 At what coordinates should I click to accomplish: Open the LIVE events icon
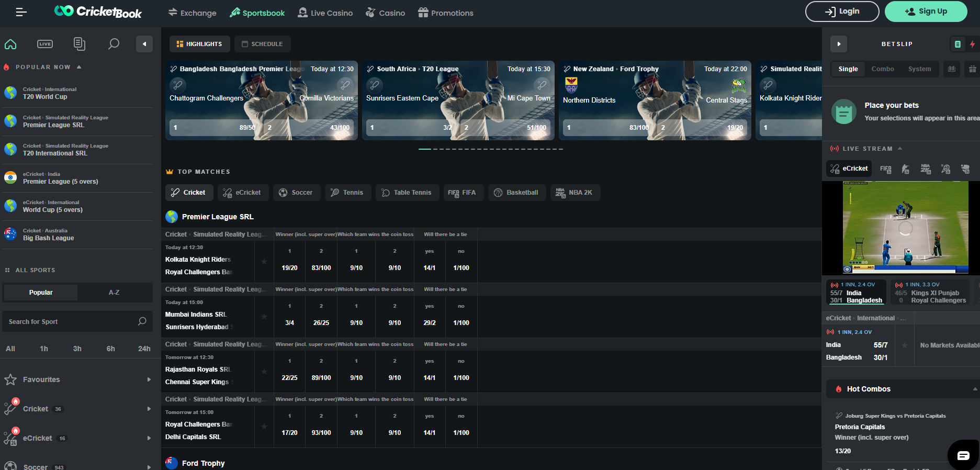[45, 44]
